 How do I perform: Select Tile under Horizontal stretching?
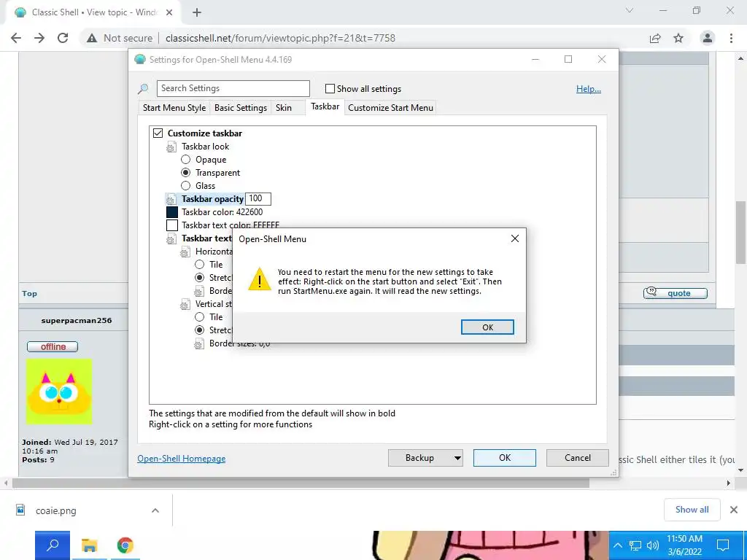[x=200, y=264]
